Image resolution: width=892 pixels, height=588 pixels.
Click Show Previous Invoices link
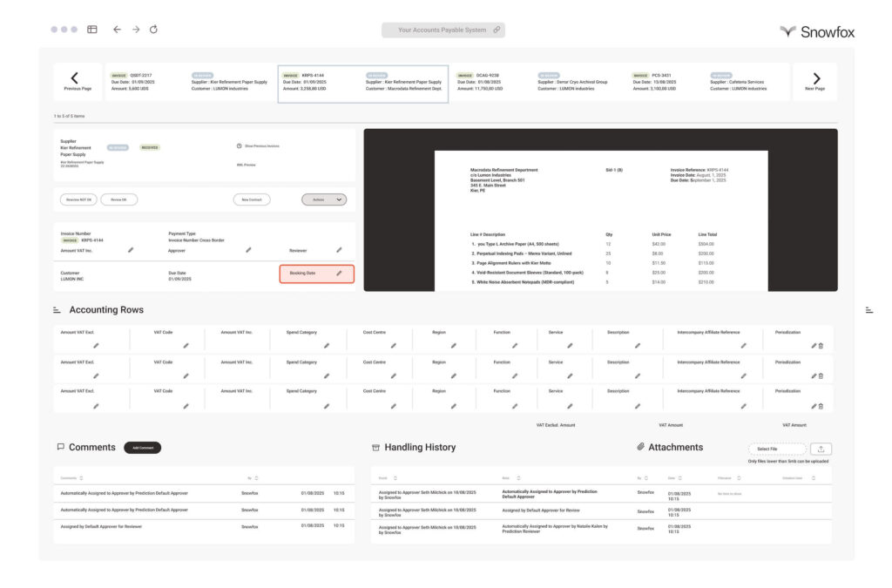[261, 146]
